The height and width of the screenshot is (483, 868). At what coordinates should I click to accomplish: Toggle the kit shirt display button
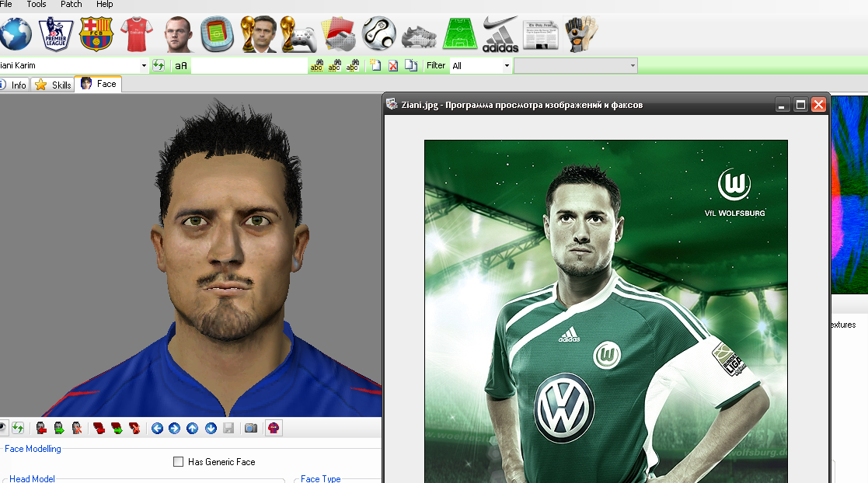point(274,428)
